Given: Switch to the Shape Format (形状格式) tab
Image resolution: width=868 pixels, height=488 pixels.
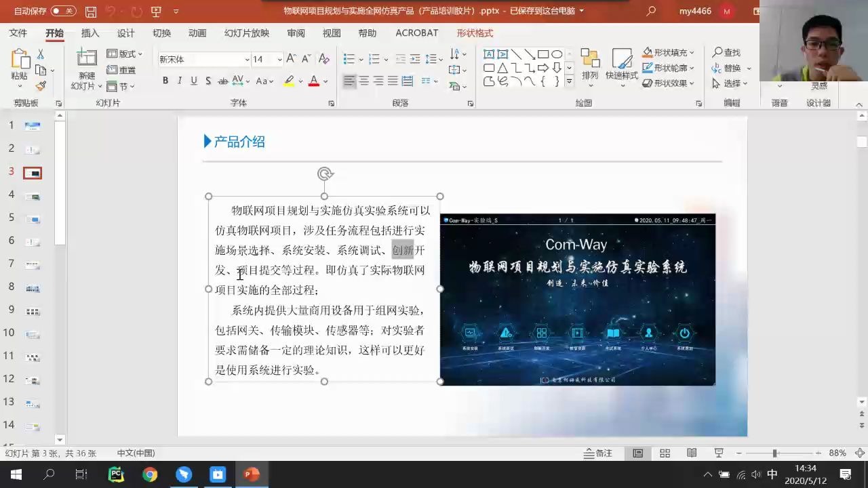Looking at the screenshot, I should (475, 33).
